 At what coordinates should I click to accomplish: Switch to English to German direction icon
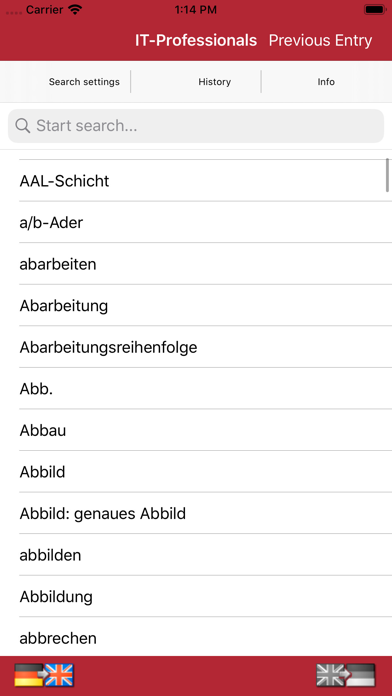pyautogui.click(x=346, y=675)
